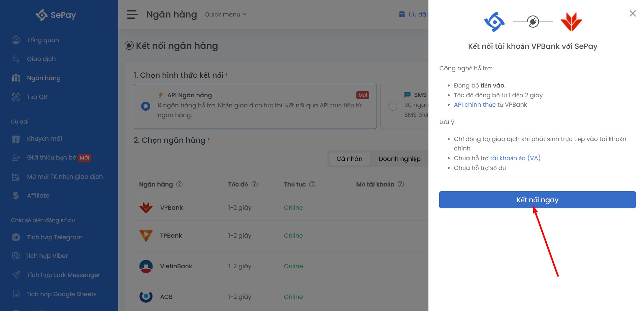The height and width of the screenshot is (311, 644).
Task: Click the TPBank row name
Action: (x=171, y=236)
